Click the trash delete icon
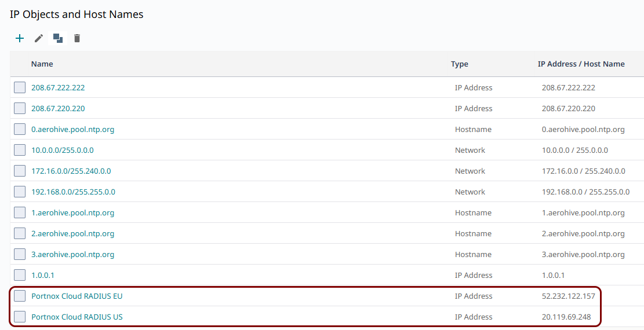The width and height of the screenshot is (644, 330). pos(77,39)
